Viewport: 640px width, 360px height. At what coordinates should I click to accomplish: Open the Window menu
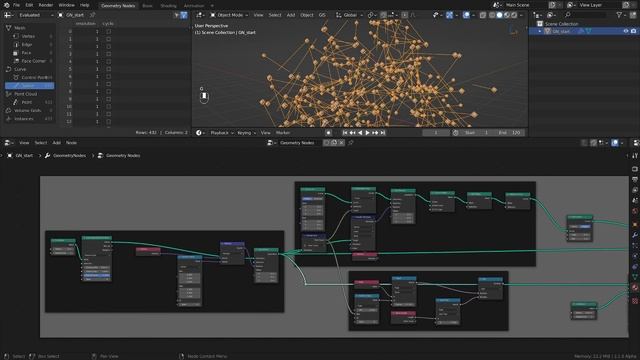(x=67, y=5)
